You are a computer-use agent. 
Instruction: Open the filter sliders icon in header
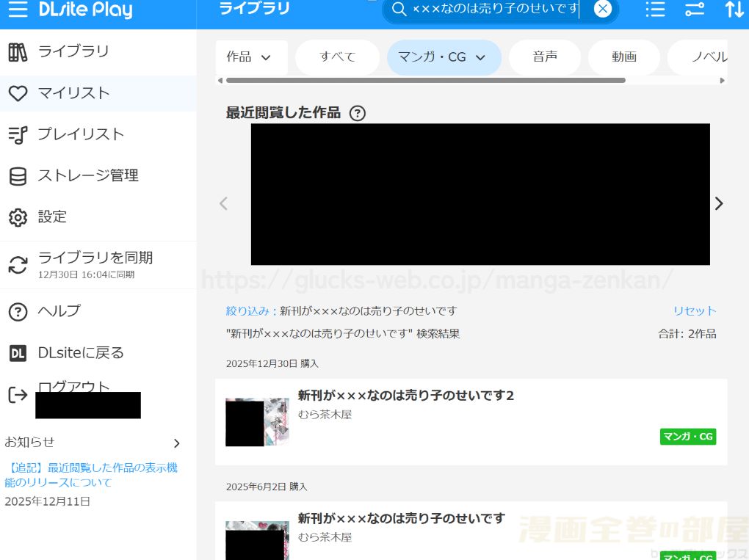point(694,10)
